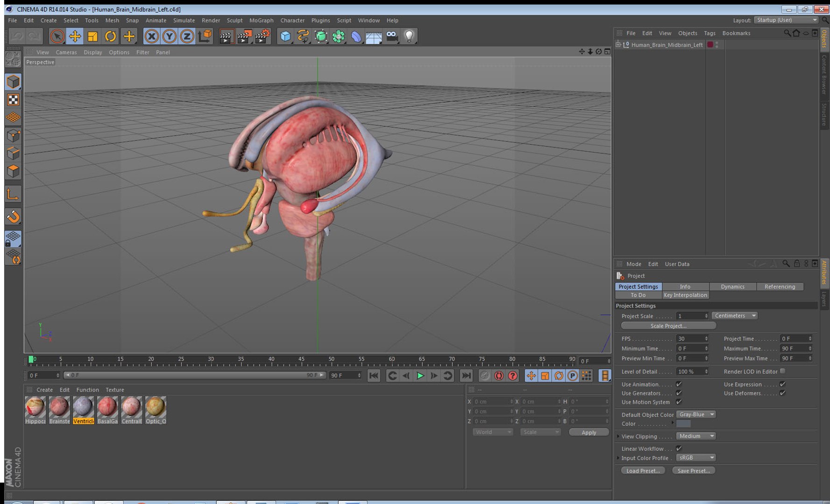Click Render View clapperboard icon

[x=226, y=36]
